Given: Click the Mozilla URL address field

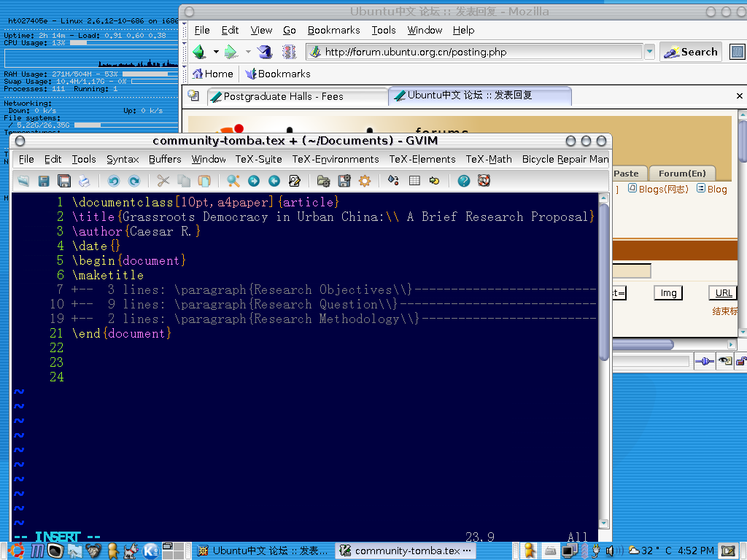Looking at the screenshot, I should tap(474, 52).
